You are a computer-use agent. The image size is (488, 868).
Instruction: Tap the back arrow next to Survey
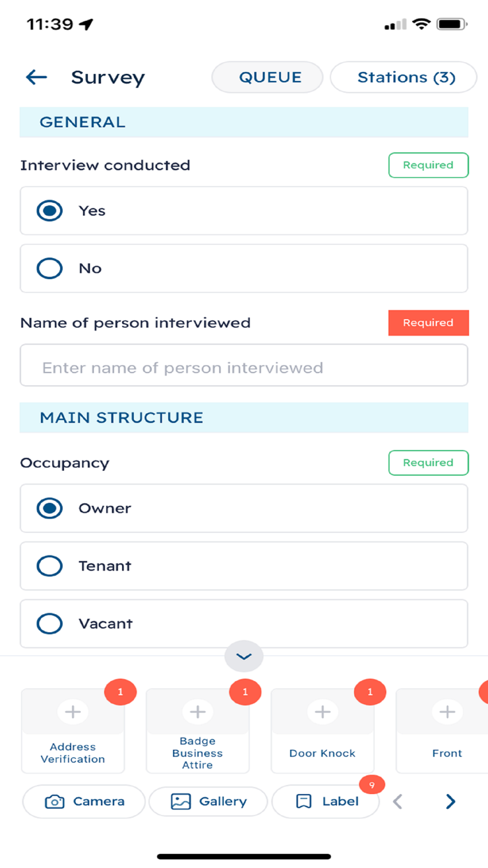[36, 77]
